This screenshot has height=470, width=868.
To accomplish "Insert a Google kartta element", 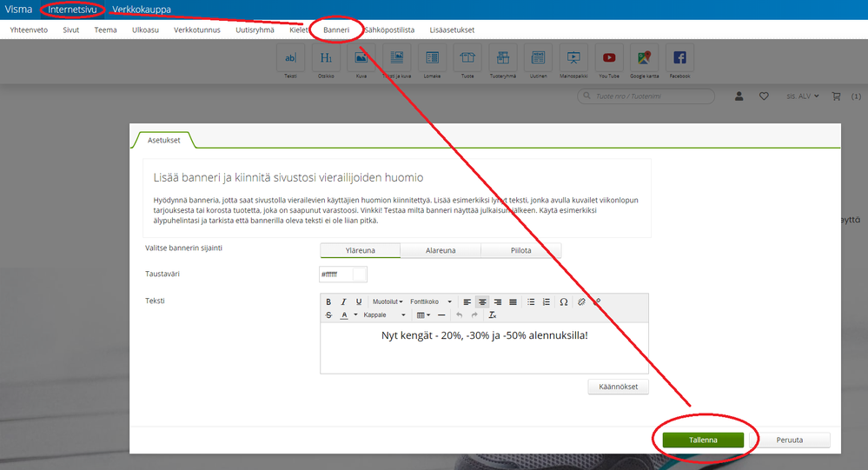I will click(645, 62).
